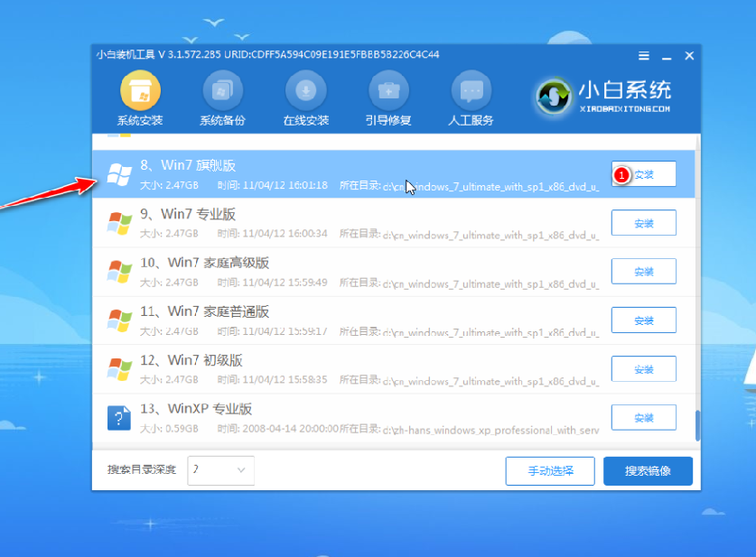Install Win7 初级版 with its 安装 button
The image size is (756, 557).
coord(644,368)
